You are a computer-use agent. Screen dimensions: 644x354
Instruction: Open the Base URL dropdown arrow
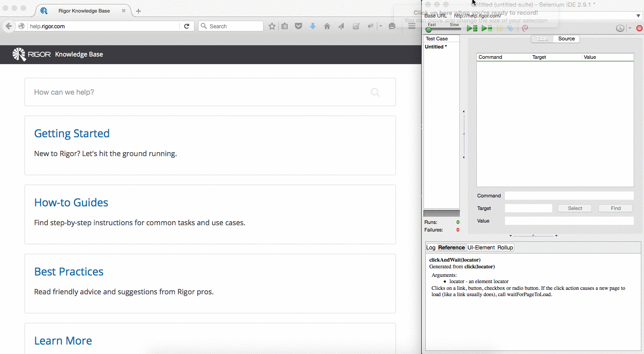pyautogui.click(x=639, y=16)
